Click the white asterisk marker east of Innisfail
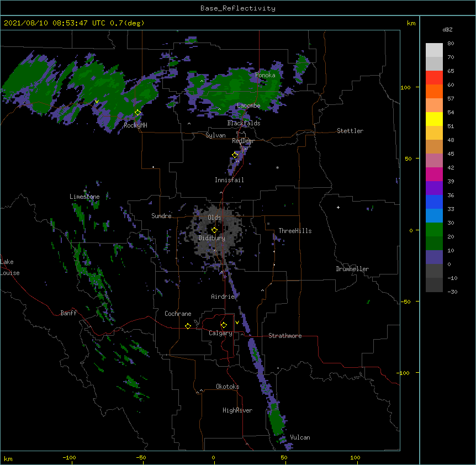 [277, 167]
